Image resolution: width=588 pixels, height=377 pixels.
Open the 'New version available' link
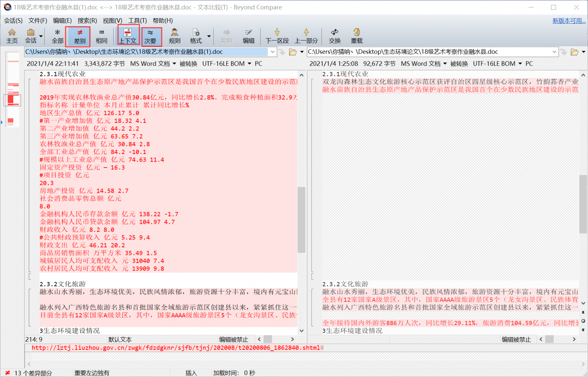(x=569, y=21)
